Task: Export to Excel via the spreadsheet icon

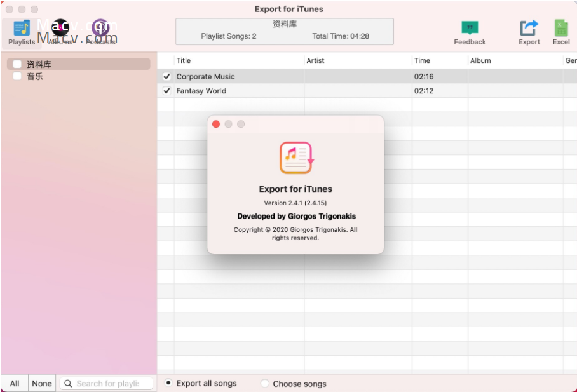Action: tap(560, 27)
